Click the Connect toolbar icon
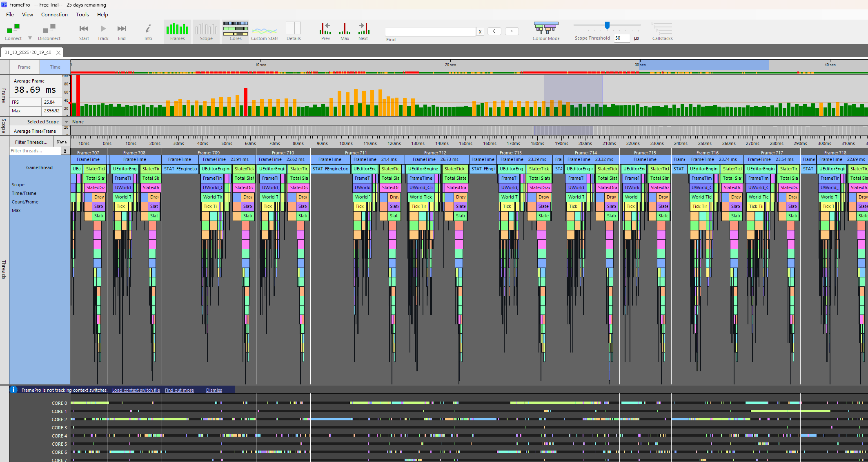 point(13,29)
